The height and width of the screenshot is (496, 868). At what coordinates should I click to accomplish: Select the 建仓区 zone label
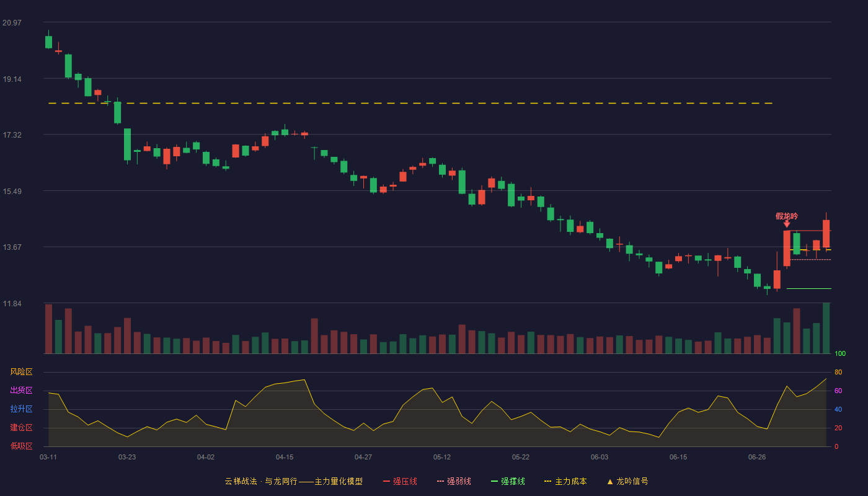click(x=21, y=428)
